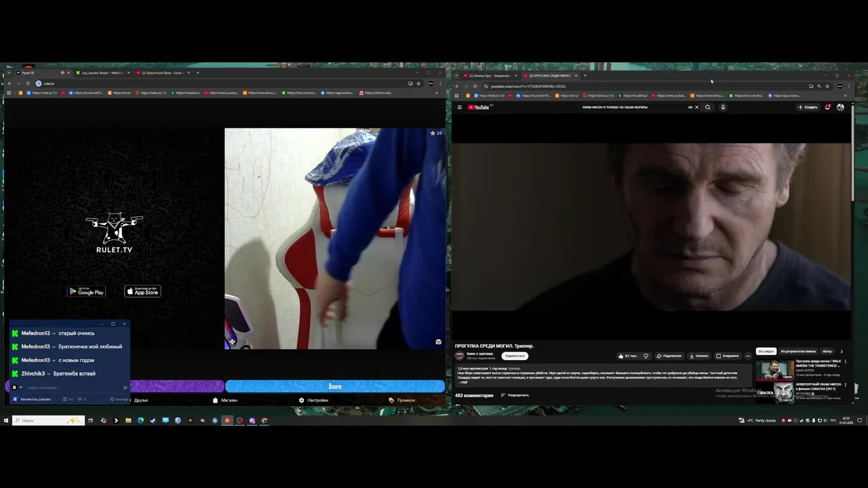Screen dimensions: 868x488
Task: Select the ПРОГУЛКА СРЕДИ МОГИЛ browser tab
Action: click(x=549, y=75)
